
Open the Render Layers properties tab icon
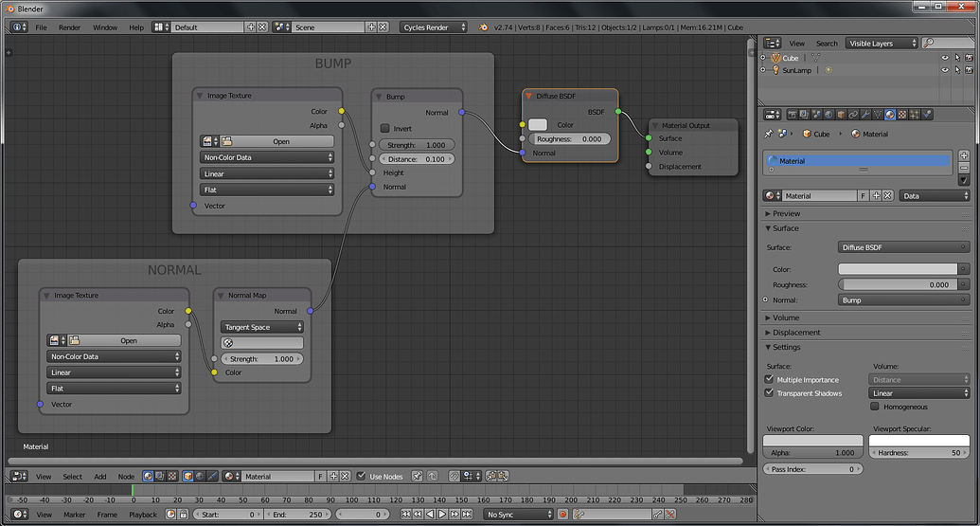point(805,115)
